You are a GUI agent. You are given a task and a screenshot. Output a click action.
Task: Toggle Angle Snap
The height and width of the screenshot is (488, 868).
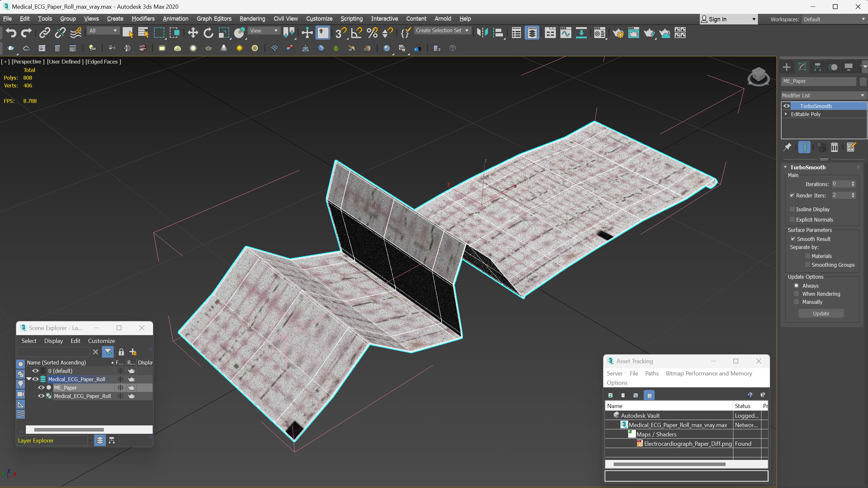(x=356, y=33)
